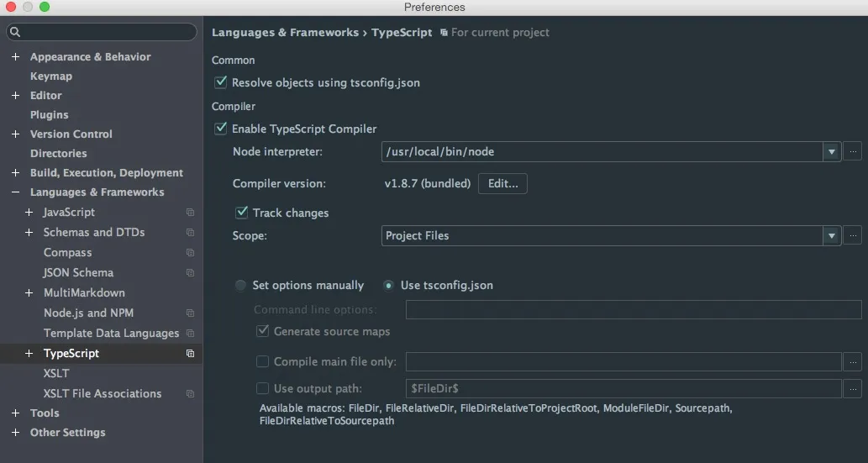Uncheck Resolve objects using tsconfig.json
Image resolution: width=868 pixels, height=463 pixels.
click(x=221, y=82)
